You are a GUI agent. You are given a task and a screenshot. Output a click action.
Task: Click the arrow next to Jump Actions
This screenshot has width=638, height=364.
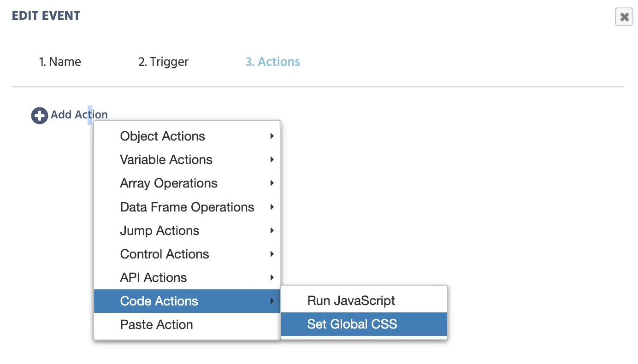click(272, 231)
